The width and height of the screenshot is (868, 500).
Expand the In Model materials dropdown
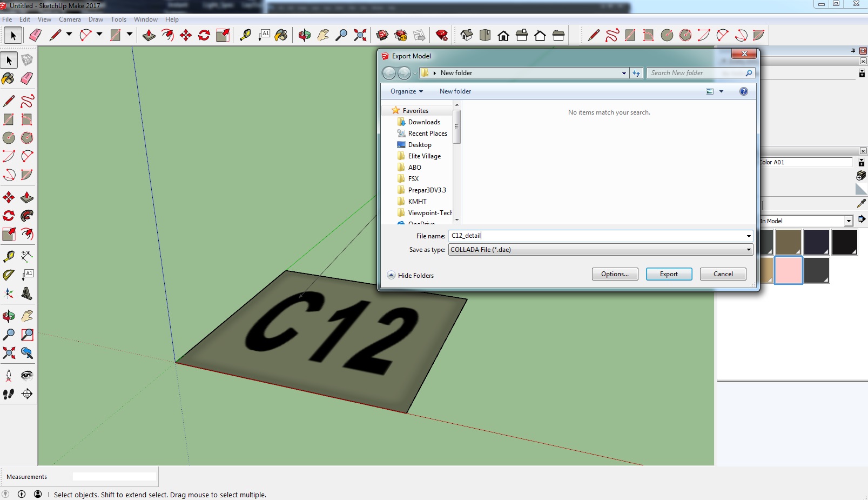pyautogui.click(x=849, y=221)
